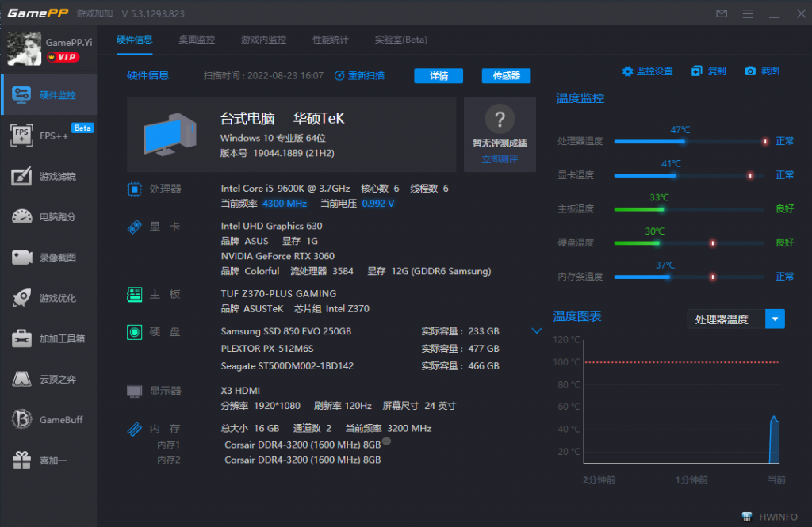Click the 内存 memory stick icon

[135, 430]
